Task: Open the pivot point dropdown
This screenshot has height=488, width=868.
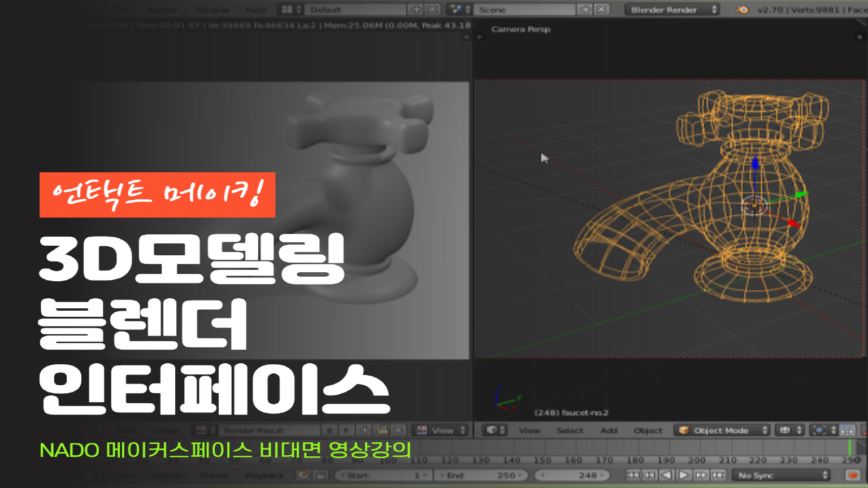Action: (x=824, y=430)
